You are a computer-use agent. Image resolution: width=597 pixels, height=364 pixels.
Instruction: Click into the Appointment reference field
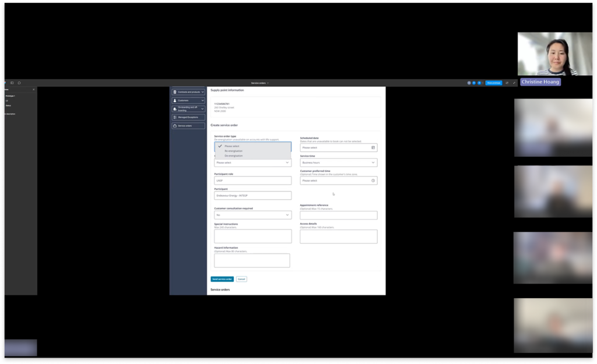point(338,215)
